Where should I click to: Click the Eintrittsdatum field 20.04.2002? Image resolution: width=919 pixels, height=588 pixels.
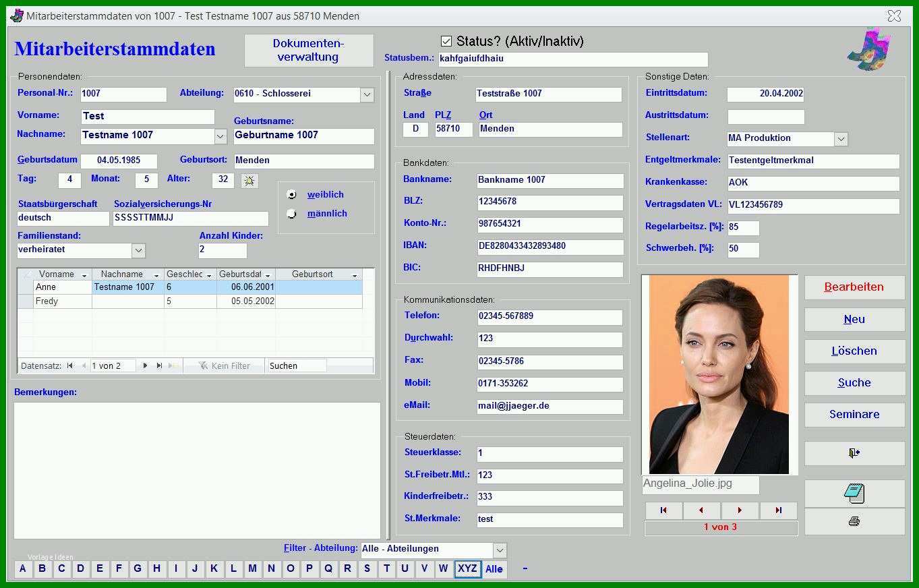click(765, 94)
